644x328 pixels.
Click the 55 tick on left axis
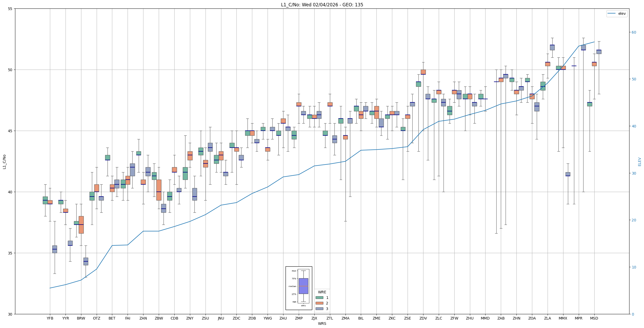[10, 9]
